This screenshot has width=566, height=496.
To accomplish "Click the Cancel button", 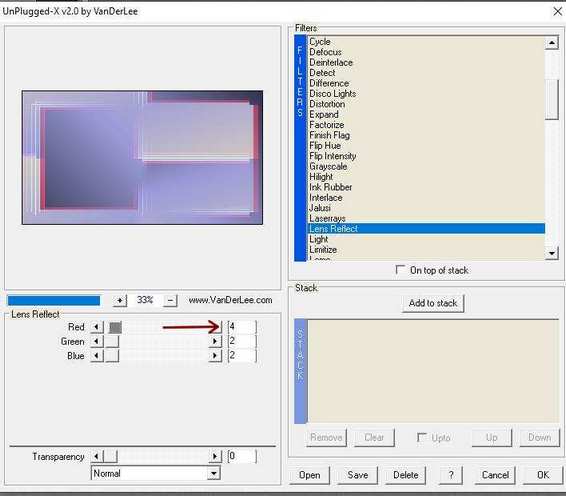I will click(x=495, y=475).
